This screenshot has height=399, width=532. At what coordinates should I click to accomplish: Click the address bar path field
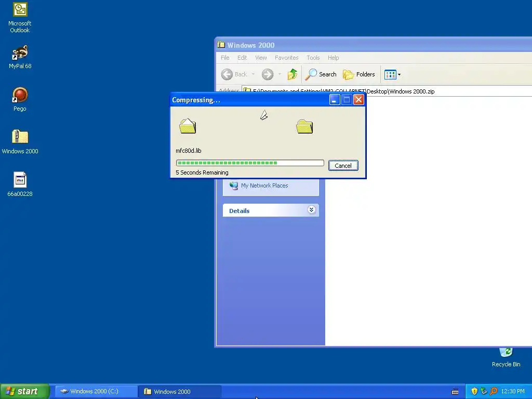(x=387, y=91)
